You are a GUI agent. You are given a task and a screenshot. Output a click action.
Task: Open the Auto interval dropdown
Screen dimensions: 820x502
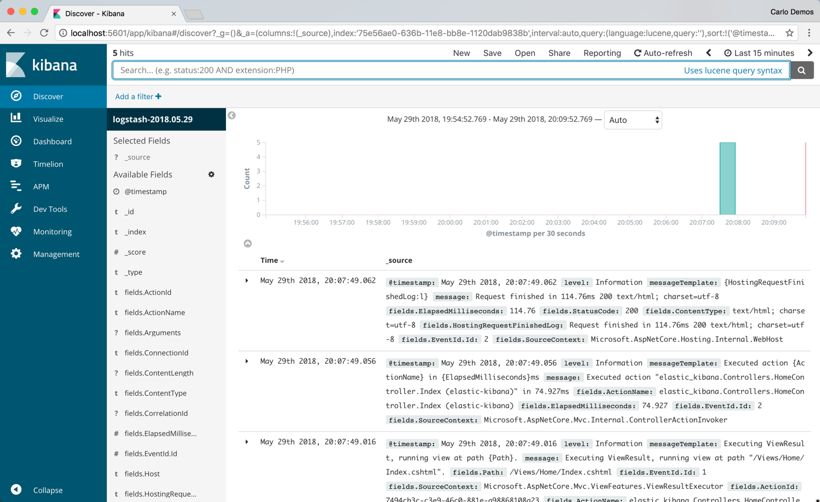[633, 120]
